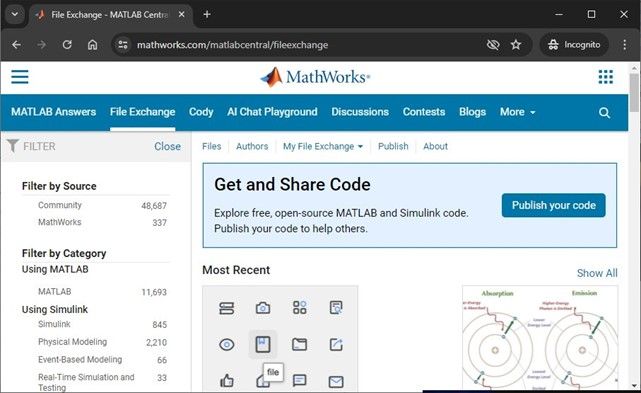Click the browser home icon
This screenshot has width=641, height=393.
tap(93, 45)
